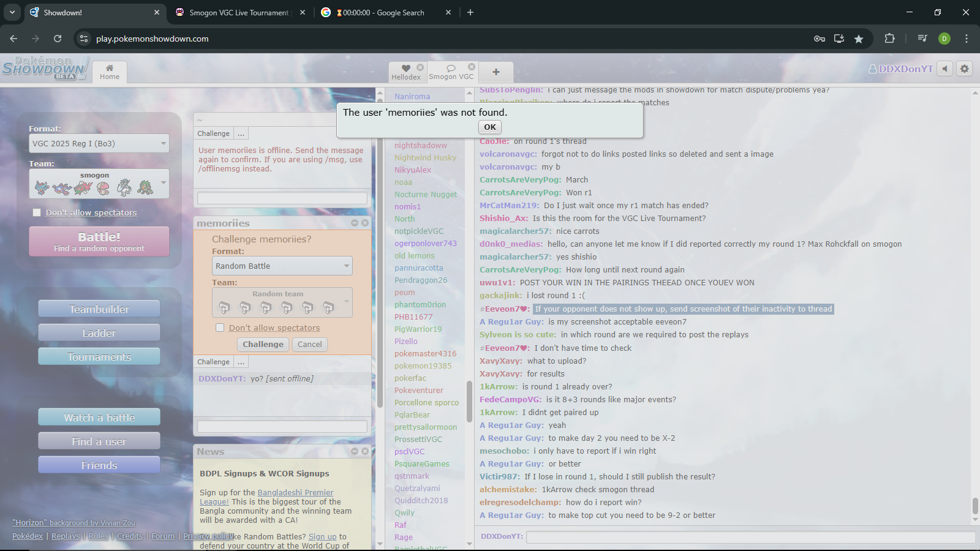
Task: Open the Friends list
Action: [x=99, y=465]
